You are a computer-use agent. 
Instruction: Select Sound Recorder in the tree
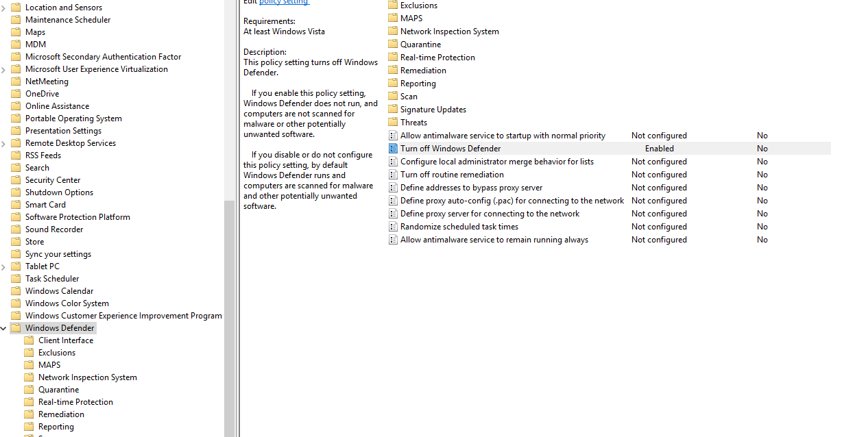pyautogui.click(x=54, y=229)
